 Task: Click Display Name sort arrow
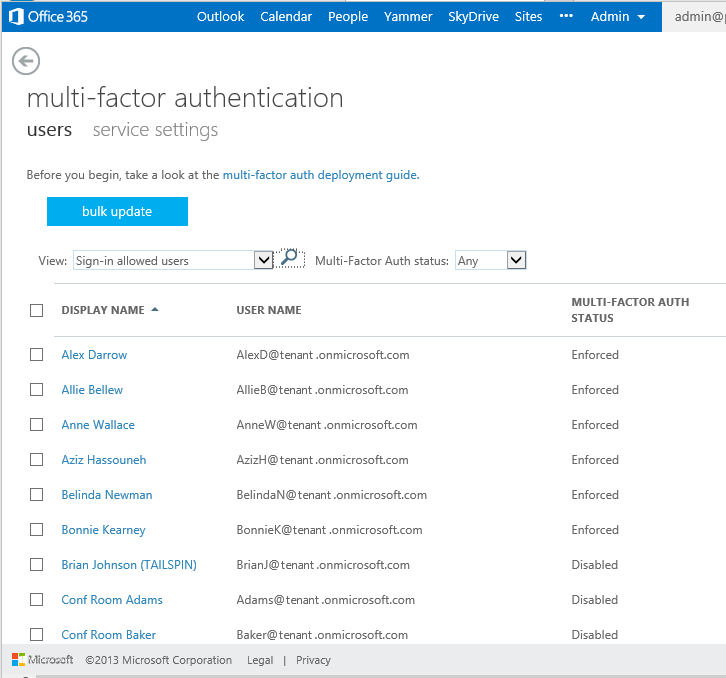pyautogui.click(x=155, y=310)
